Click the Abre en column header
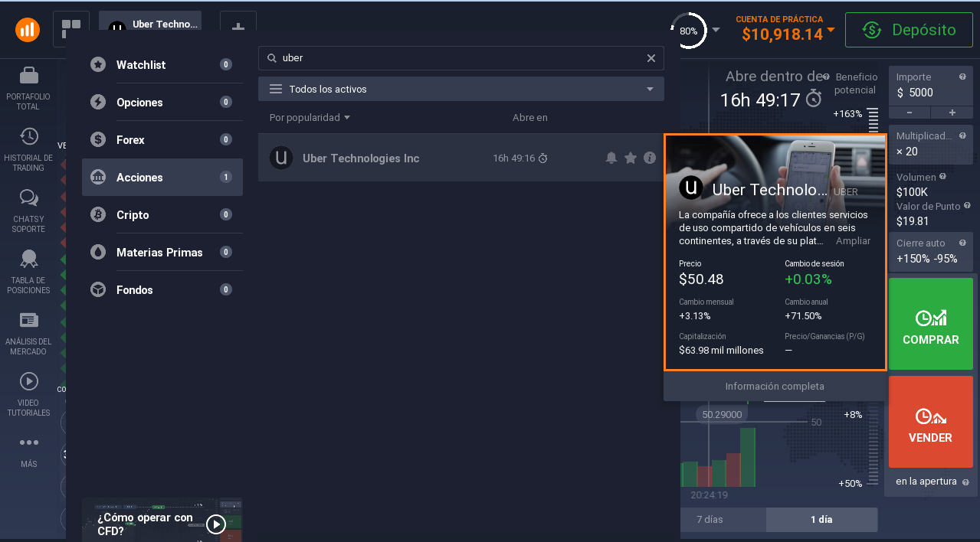The width and height of the screenshot is (980, 542). 530,118
